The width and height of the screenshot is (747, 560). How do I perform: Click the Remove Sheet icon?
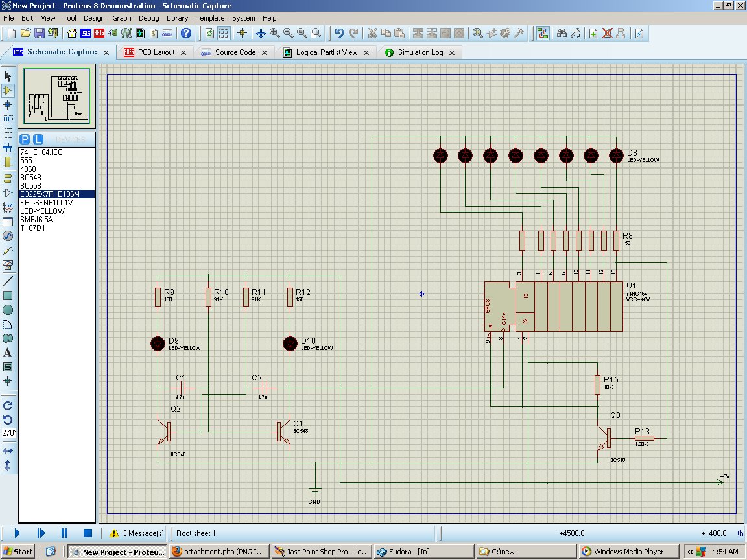(607, 33)
